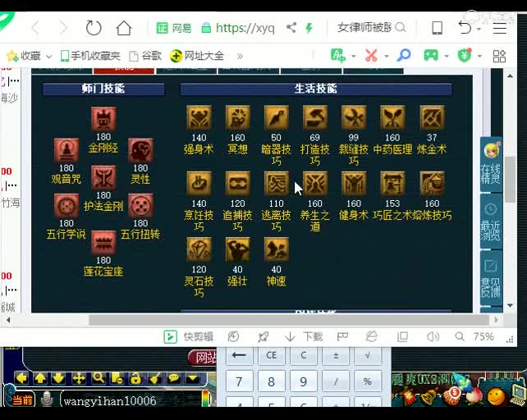Open 手机收藏夹 bookmark
The image size is (527, 420).
90,56
